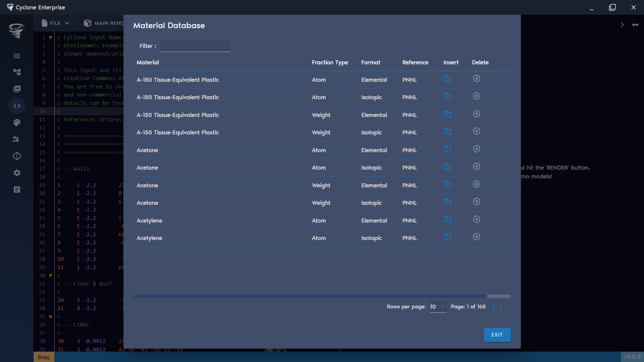Image resolution: width=644 pixels, height=362 pixels.
Task: Click the Filter input field
Action: [x=195, y=46]
